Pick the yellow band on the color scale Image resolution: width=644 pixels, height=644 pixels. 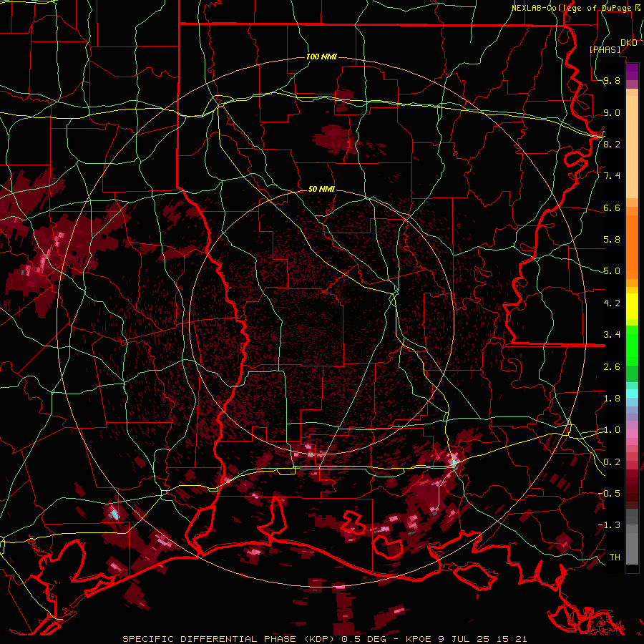(632, 306)
